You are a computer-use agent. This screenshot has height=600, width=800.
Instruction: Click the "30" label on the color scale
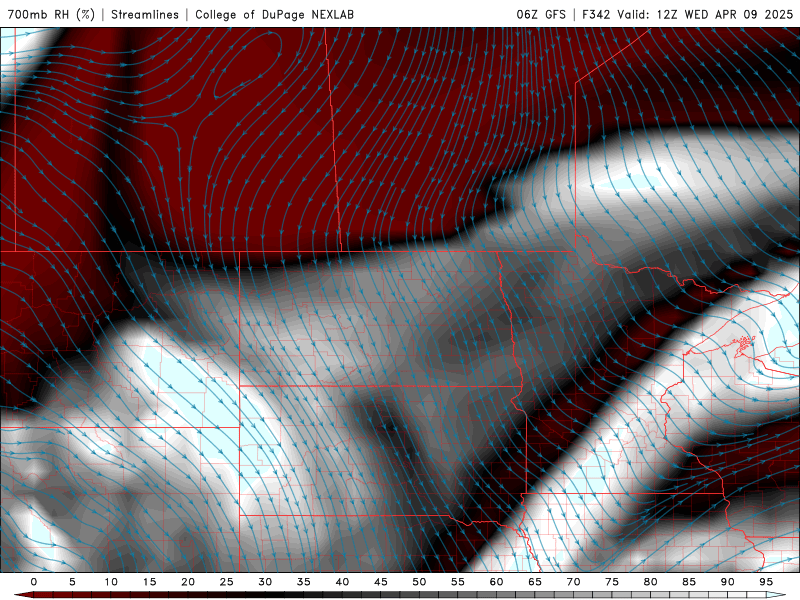(x=265, y=582)
